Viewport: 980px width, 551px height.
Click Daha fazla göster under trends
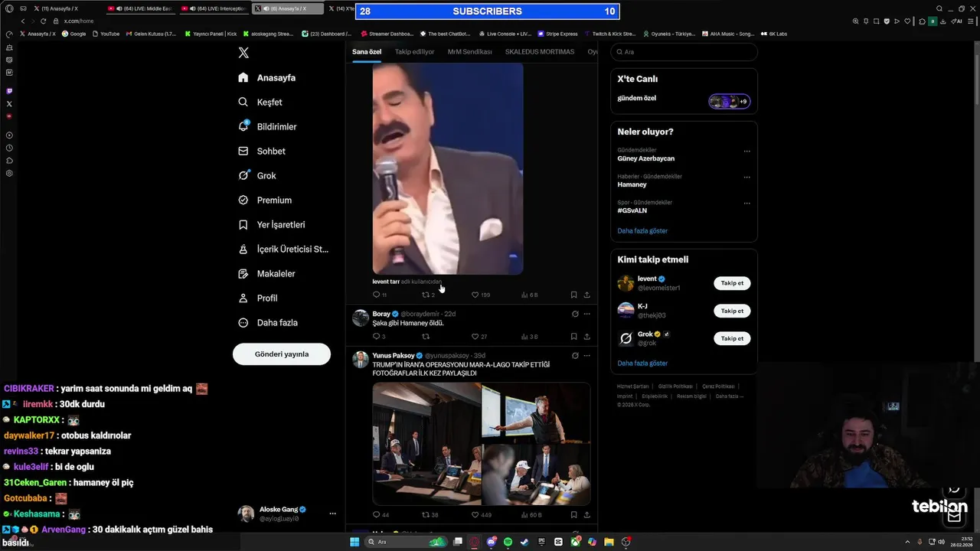tap(642, 230)
